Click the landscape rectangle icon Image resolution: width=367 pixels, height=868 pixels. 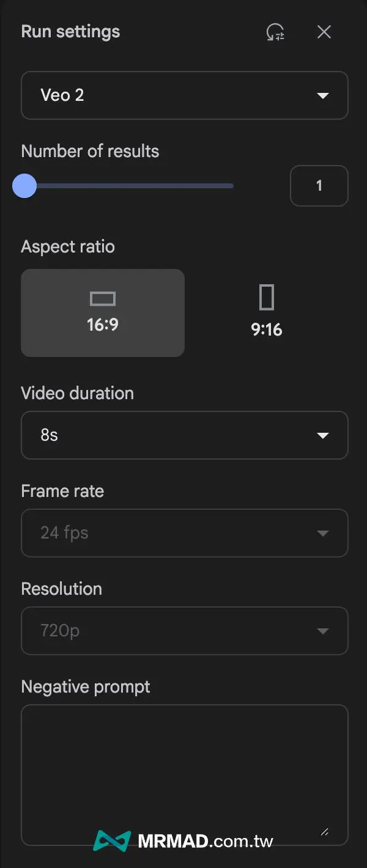(x=103, y=298)
